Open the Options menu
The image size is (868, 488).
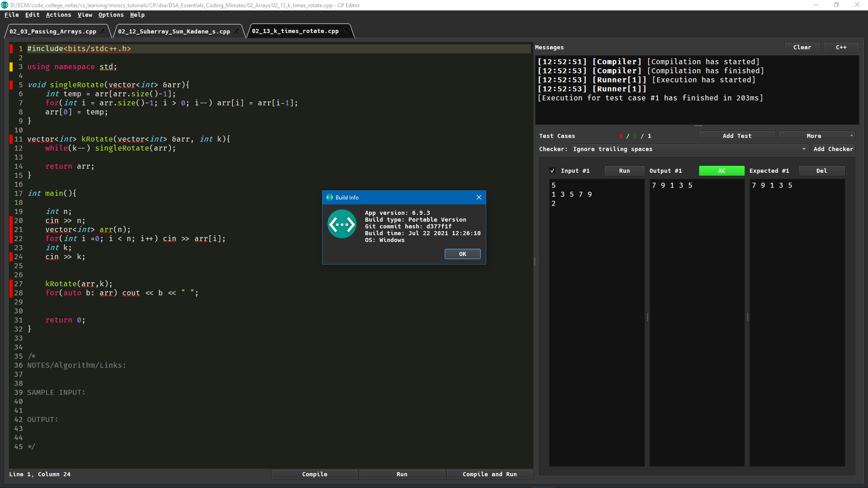pyautogui.click(x=111, y=14)
